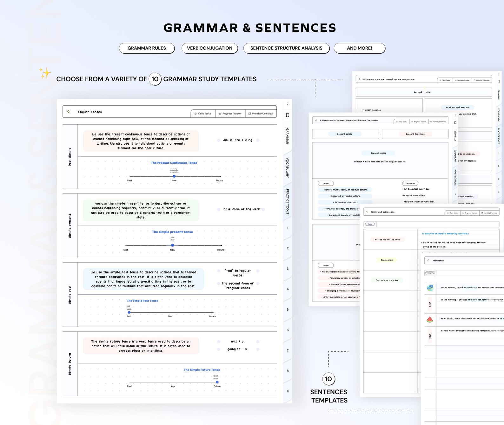504x425 pixels.
Task: Open Monthly Overview tab on Idioms page
Action: tap(489, 213)
